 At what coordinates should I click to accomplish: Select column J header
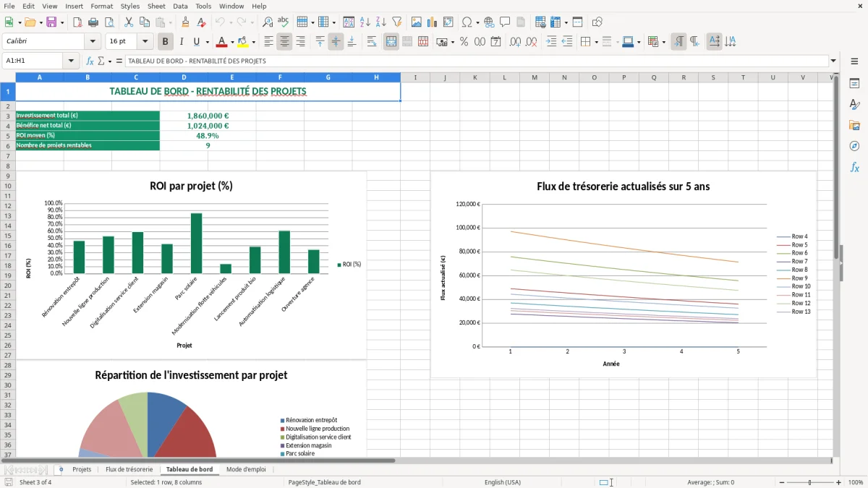445,77
